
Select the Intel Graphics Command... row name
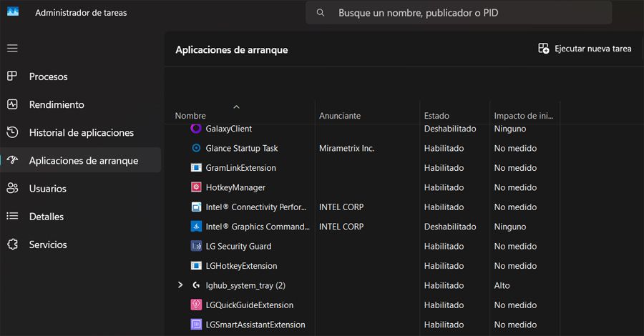click(x=258, y=227)
